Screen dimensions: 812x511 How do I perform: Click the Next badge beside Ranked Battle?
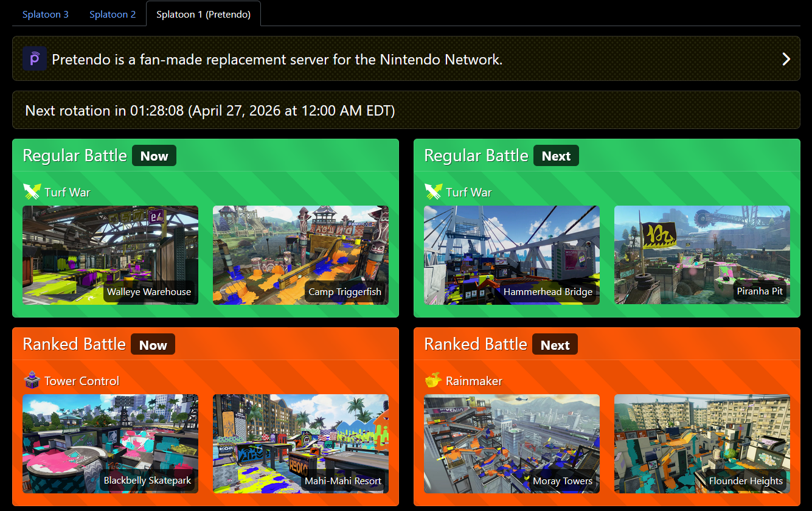click(555, 345)
